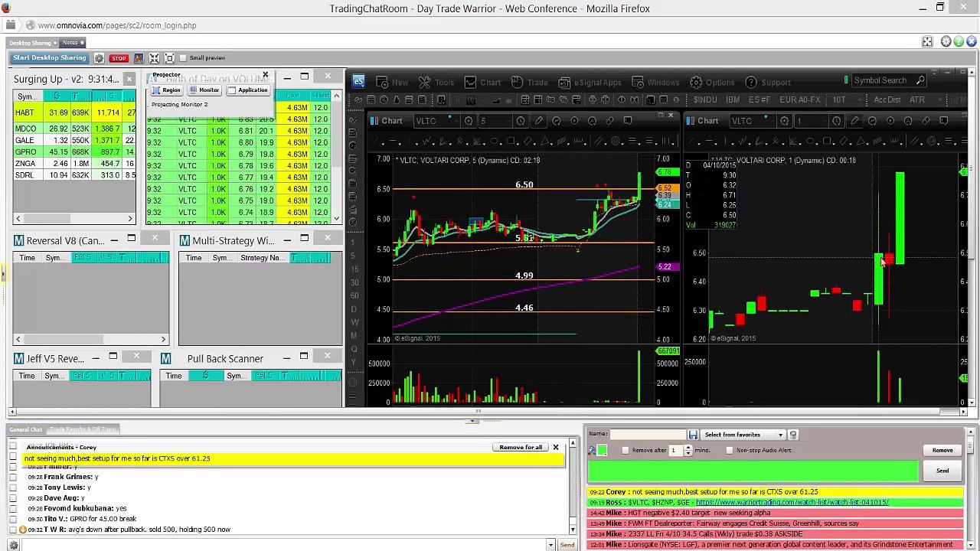
Task: Open the eSignal Tools menu
Action: pyautogui.click(x=436, y=82)
